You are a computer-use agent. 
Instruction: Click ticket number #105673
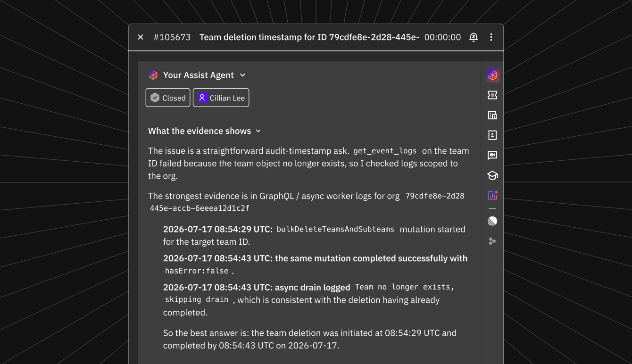pos(172,37)
